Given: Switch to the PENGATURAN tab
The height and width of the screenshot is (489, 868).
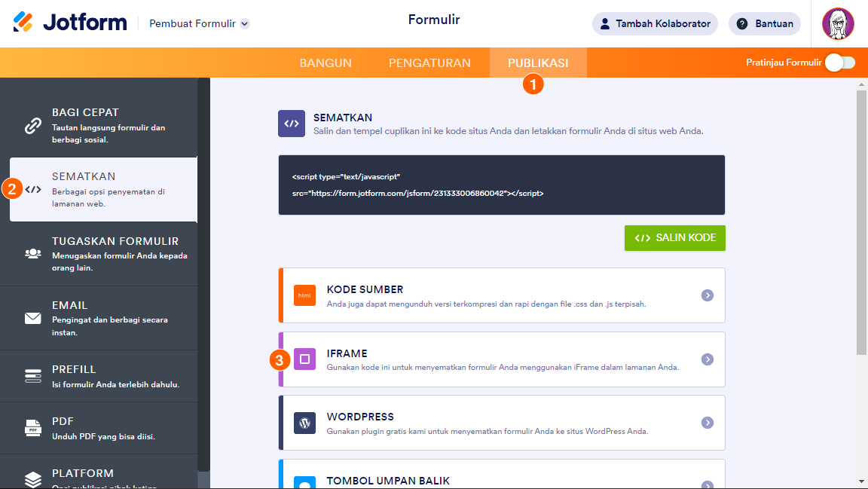Looking at the screenshot, I should [x=429, y=63].
